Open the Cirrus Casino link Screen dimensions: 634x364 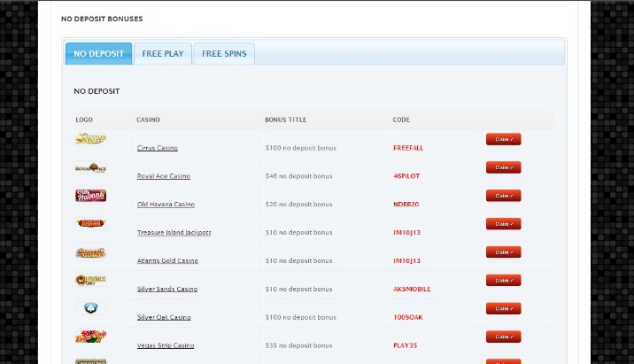tap(158, 148)
